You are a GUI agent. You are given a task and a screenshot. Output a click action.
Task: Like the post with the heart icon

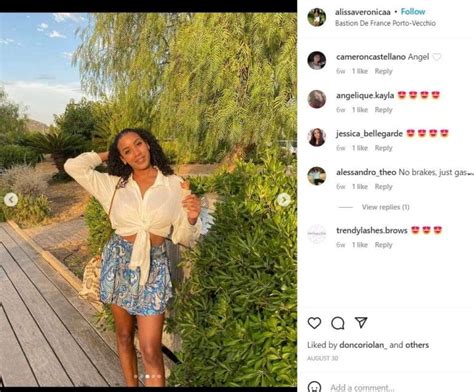tap(314, 323)
